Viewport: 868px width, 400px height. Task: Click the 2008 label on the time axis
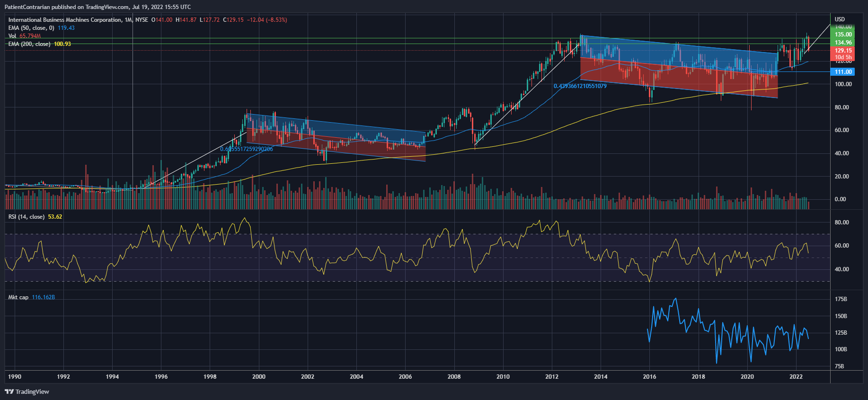point(454,377)
